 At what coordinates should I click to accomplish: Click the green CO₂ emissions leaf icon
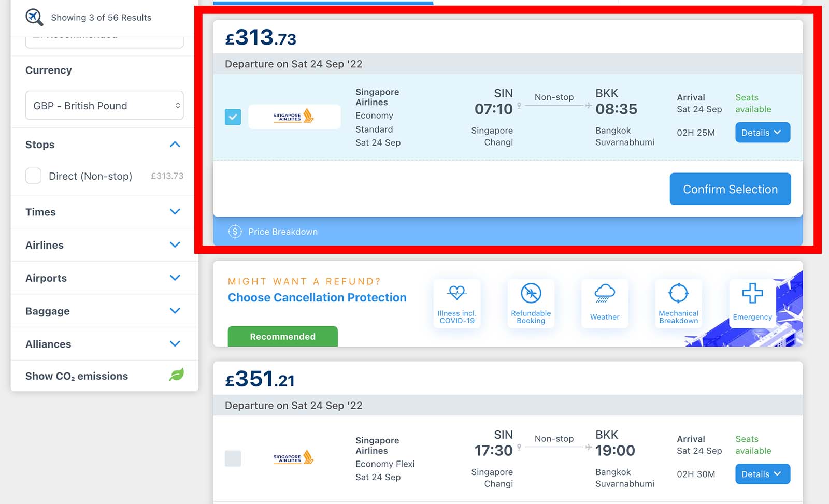pyautogui.click(x=176, y=375)
